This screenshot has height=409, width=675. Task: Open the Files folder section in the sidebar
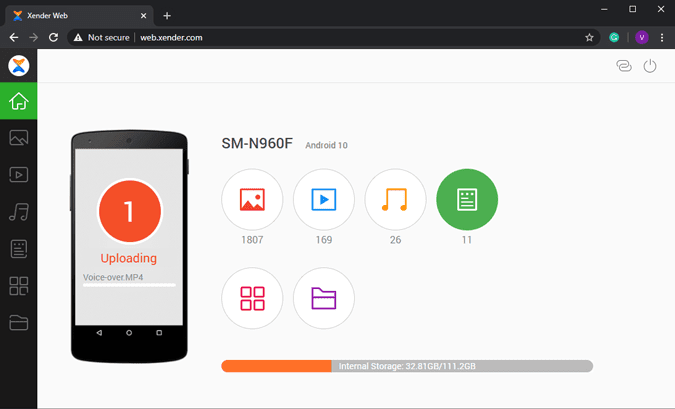(19, 322)
